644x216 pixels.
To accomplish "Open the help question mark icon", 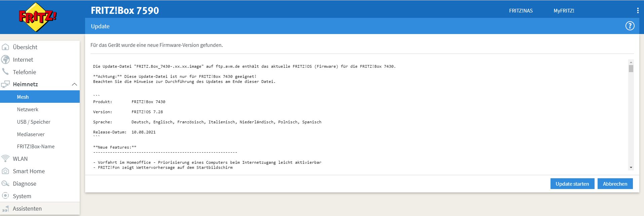I will 630,26.
